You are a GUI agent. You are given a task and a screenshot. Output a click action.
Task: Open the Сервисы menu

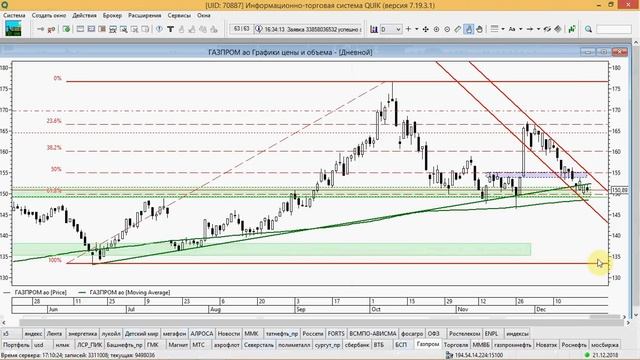[x=179, y=15]
